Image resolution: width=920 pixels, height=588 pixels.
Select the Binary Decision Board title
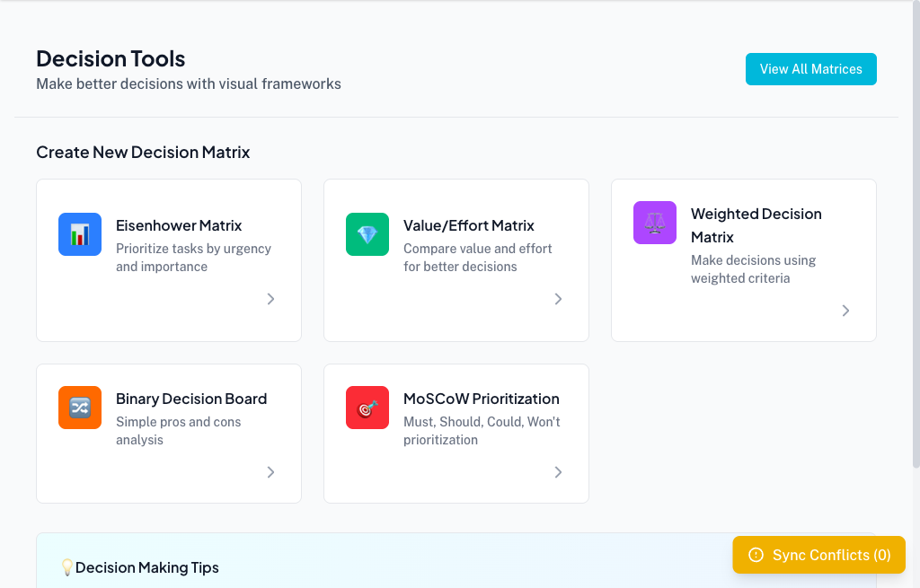(x=191, y=399)
